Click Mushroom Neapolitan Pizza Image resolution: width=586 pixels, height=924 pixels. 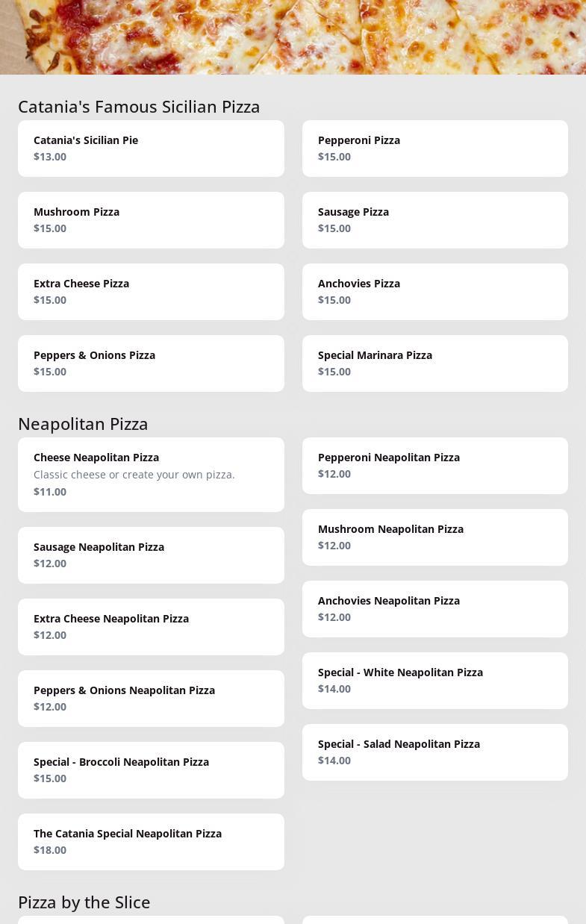[x=434, y=537]
